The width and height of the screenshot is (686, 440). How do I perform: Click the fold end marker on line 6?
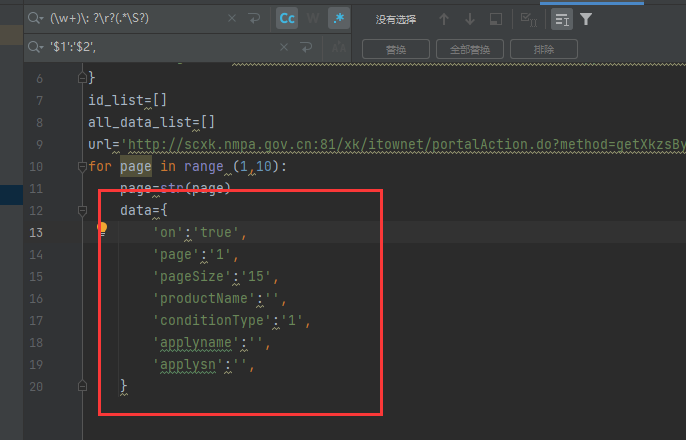(x=82, y=78)
